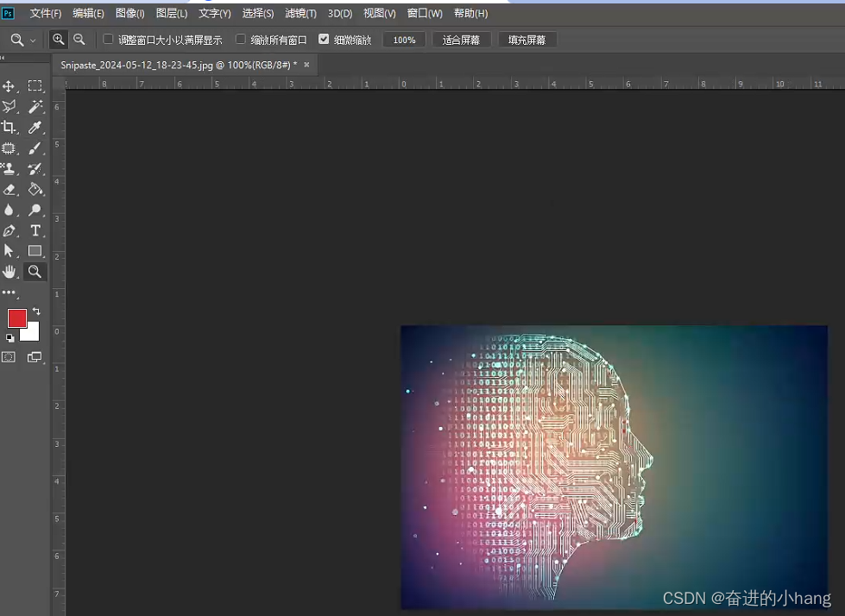Screen dimensions: 845x616
Task: Select the Blur tool
Action: point(9,210)
